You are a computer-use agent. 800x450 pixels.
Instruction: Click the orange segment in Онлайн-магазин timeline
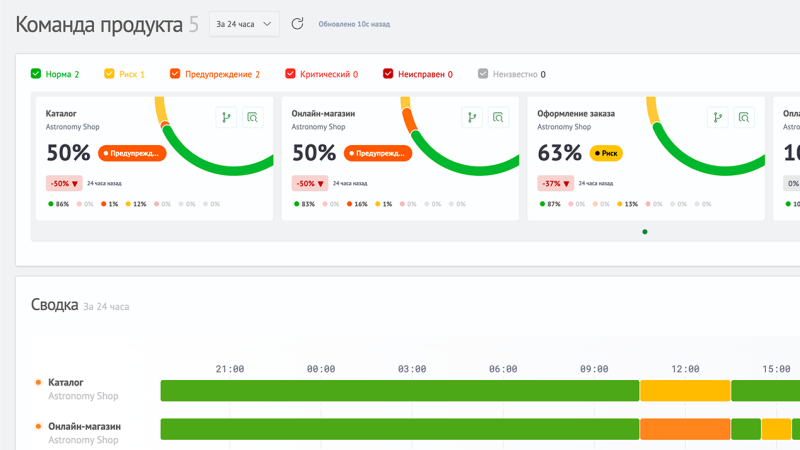click(685, 429)
